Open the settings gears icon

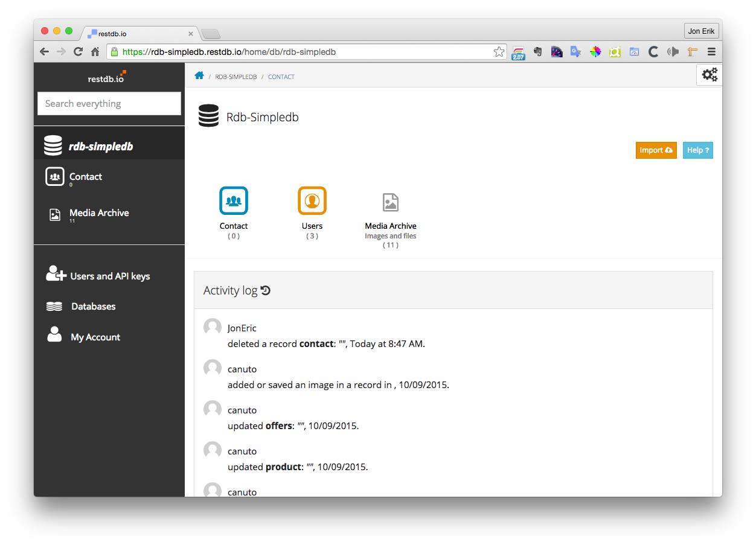[x=710, y=75]
